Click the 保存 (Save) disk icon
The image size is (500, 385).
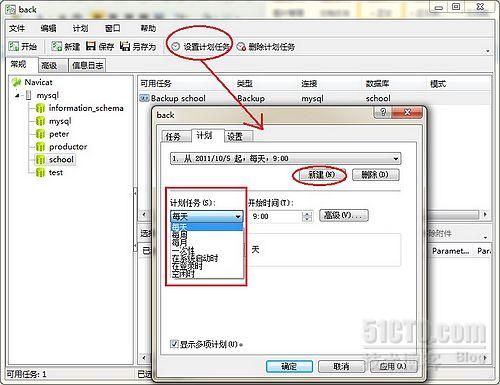click(91, 46)
